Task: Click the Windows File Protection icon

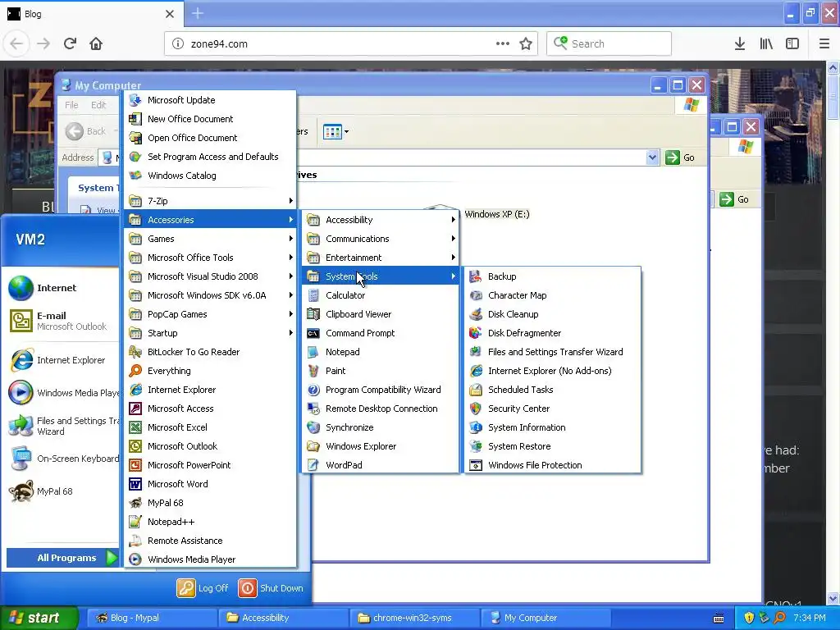Action: tap(476, 465)
